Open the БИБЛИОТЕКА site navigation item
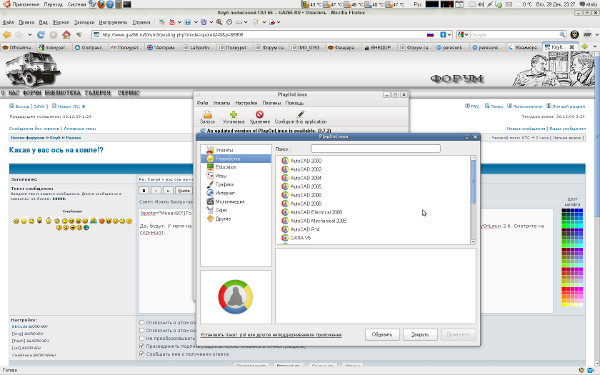The height and width of the screenshot is (375, 600). 63,93
